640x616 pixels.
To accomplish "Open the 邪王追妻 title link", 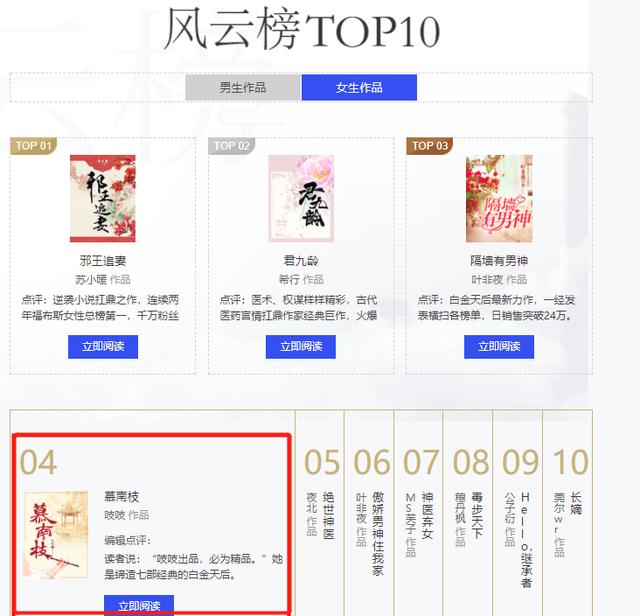I will tap(103, 260).
